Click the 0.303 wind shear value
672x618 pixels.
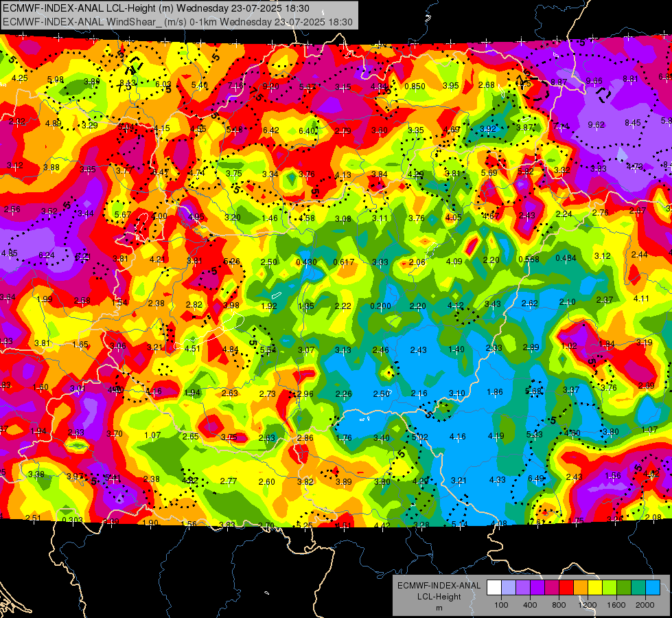coord(73,520)
